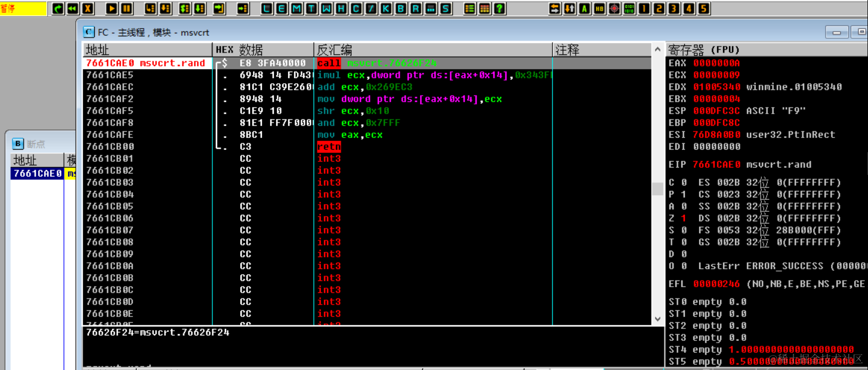
Task: Select EIP value 7661CAE0
Action: pos(716,165)
